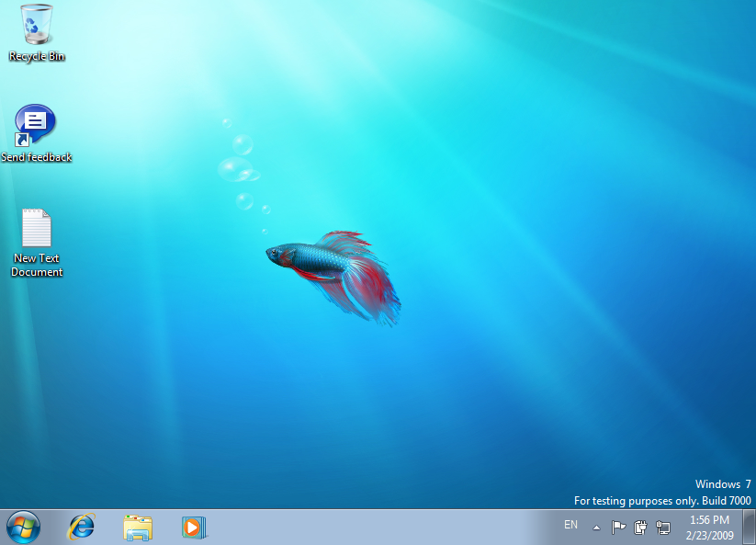Select the New Text Document file icon
Viewport: 756px width, 545px height.
coord(37,243)
